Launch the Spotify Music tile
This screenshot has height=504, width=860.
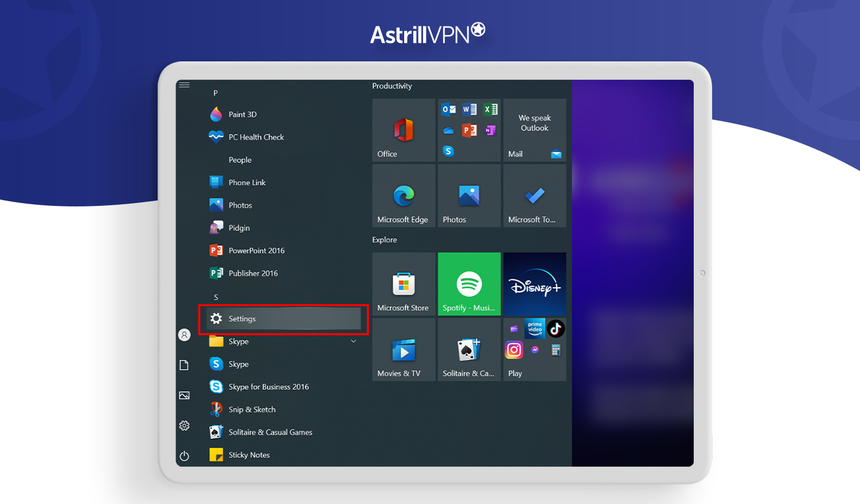point(469,284)
